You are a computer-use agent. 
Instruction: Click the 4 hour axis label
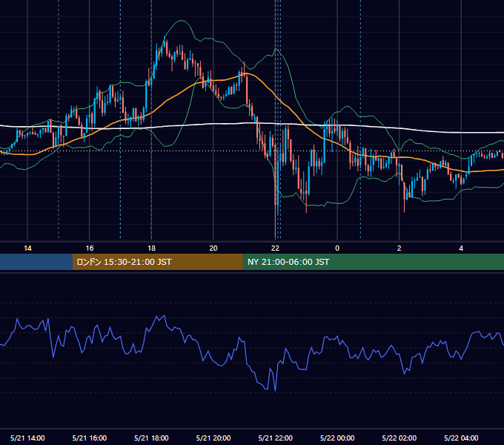pos(461,248)
